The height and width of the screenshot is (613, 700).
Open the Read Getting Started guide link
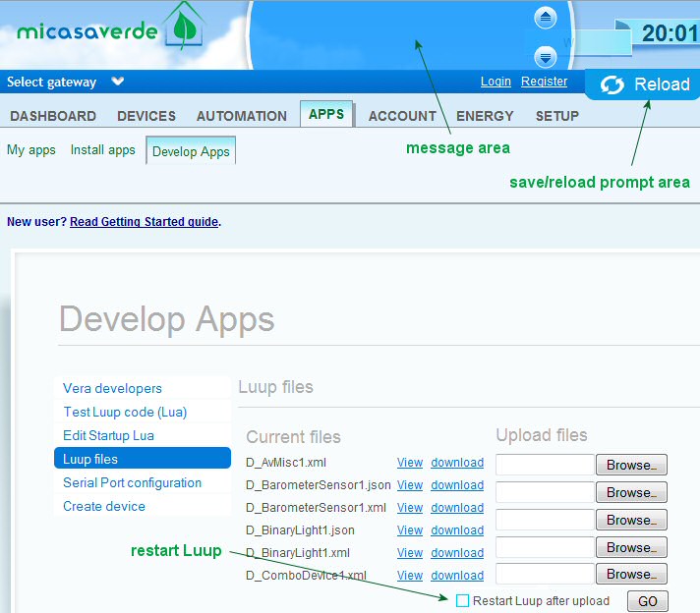[x=144, y=222]
